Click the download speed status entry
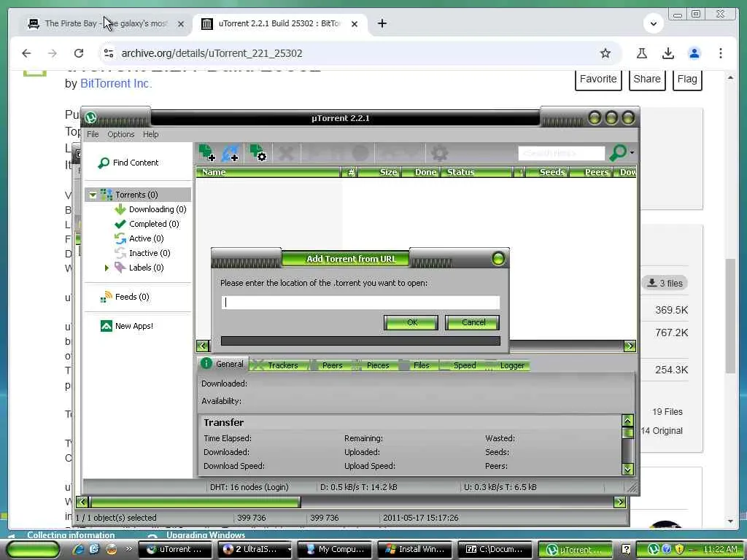This screenshot has width=747, height=560. (359, 487)
